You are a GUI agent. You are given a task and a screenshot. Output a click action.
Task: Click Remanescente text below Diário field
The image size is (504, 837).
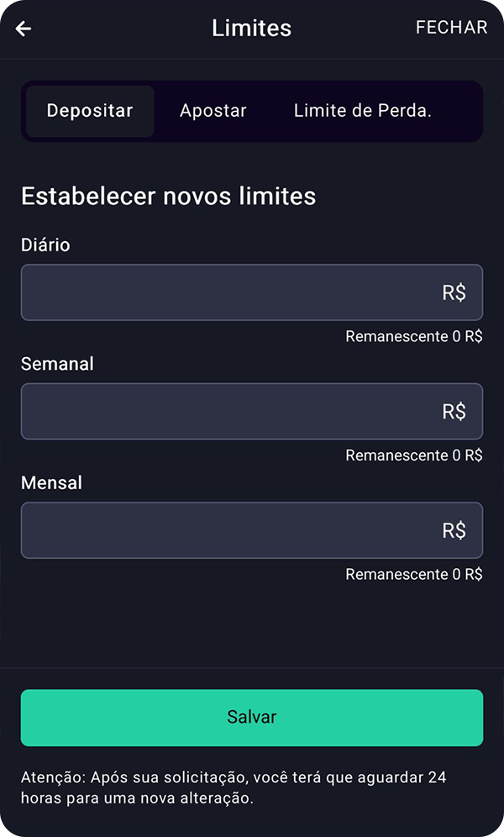pos(413,337)
